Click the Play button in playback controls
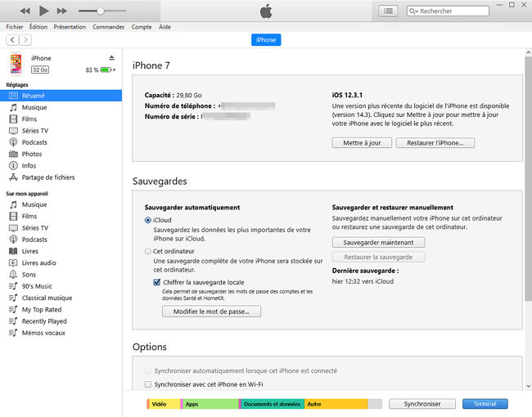The height and width of the screenshot is (417, 532). [x=43, y=11]
